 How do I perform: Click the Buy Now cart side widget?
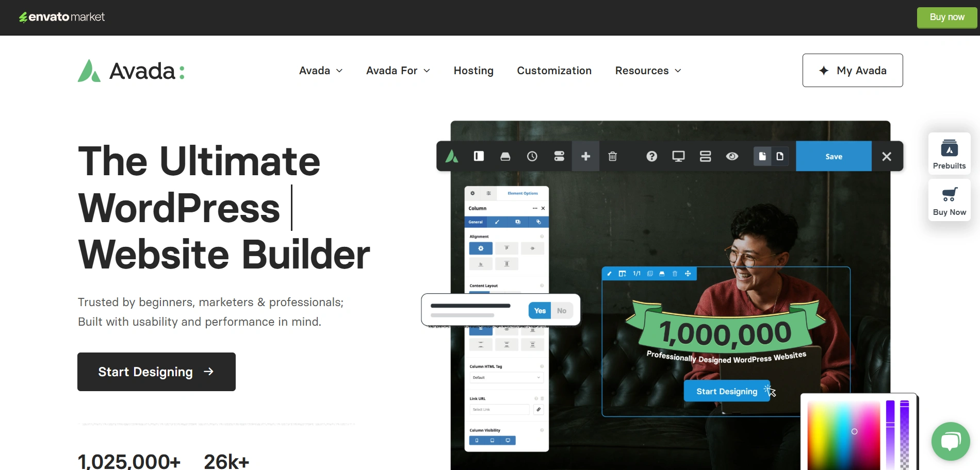[950, 200]
